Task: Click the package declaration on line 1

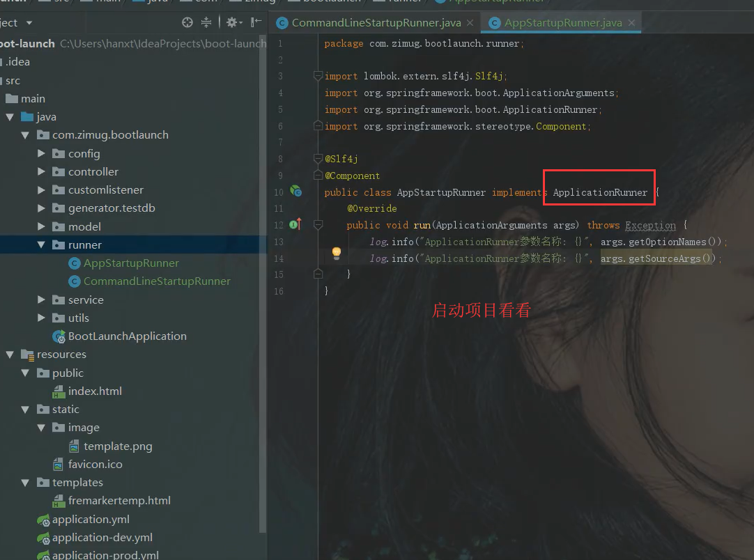Action: tap(424, 43)
